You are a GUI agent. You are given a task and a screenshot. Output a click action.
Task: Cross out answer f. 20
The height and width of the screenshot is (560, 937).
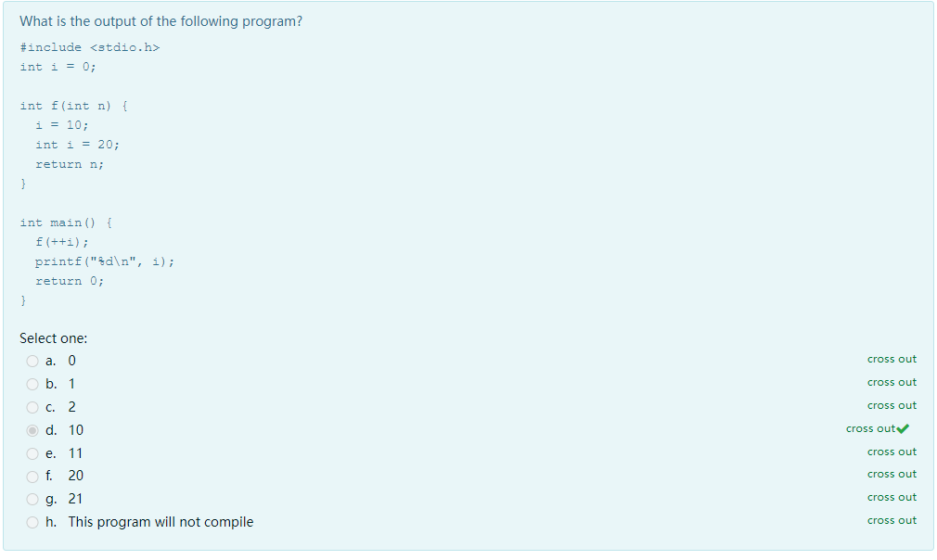(x=892, y=475)
